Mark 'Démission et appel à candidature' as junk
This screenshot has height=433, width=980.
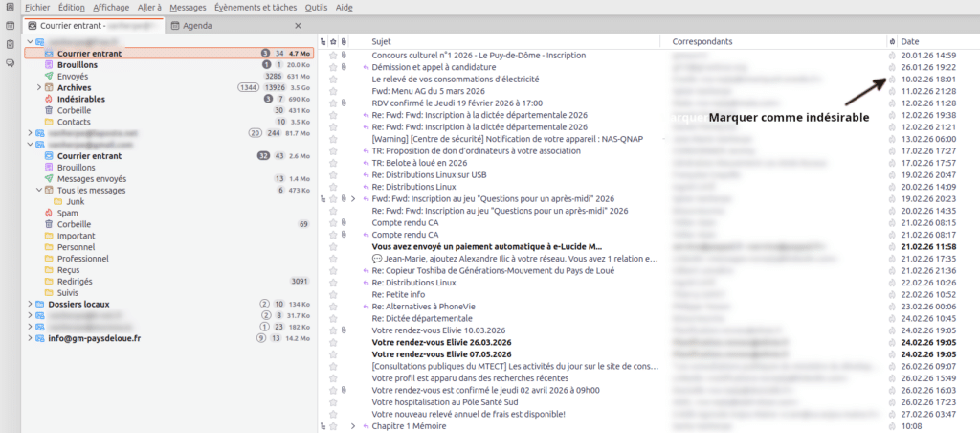(892, 68)
